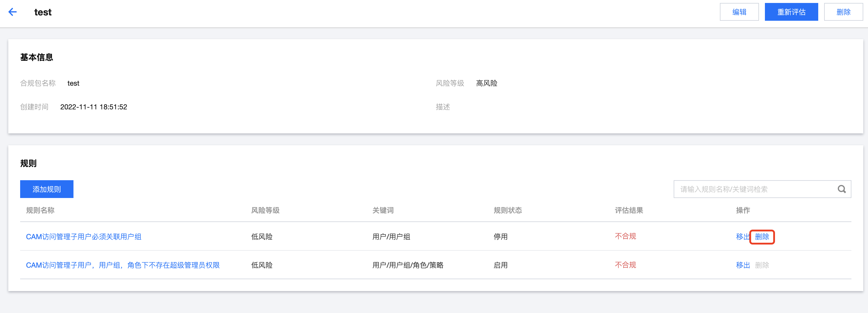Click the top-right 删除 button for the compliance pack
Screen dimensions: 868x313
coord(843,12)
